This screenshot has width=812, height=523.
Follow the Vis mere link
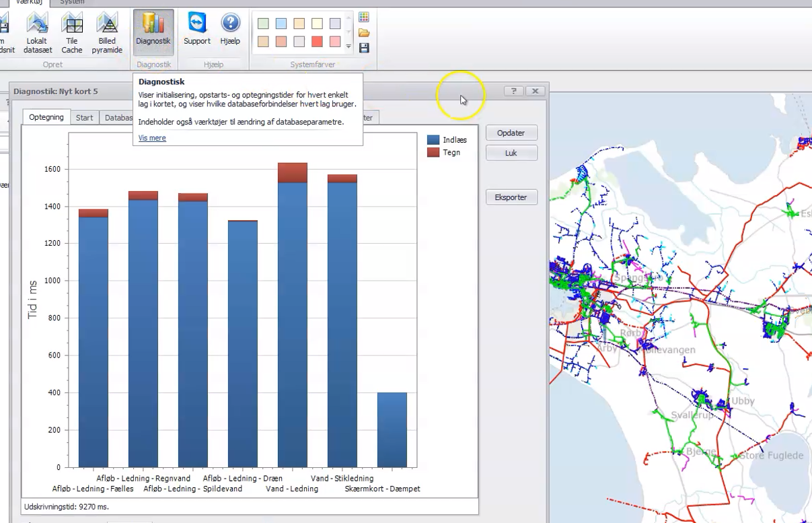pos(152,138)
